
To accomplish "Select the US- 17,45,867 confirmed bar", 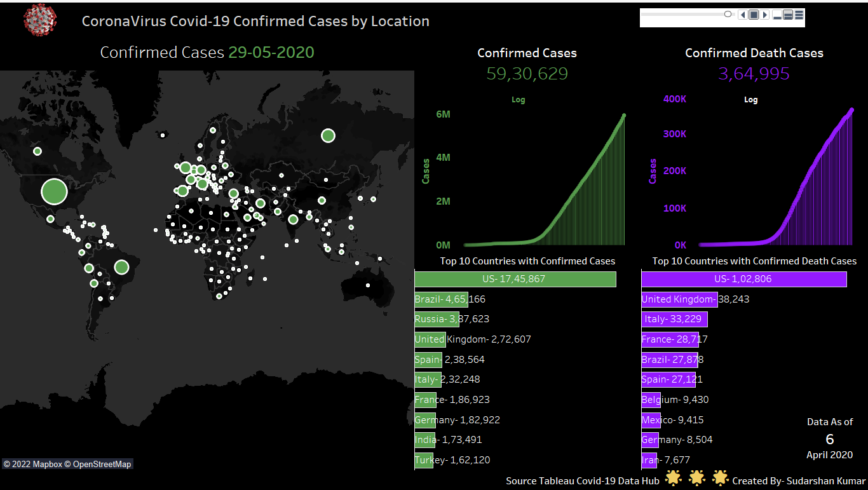I will [515, 279].
